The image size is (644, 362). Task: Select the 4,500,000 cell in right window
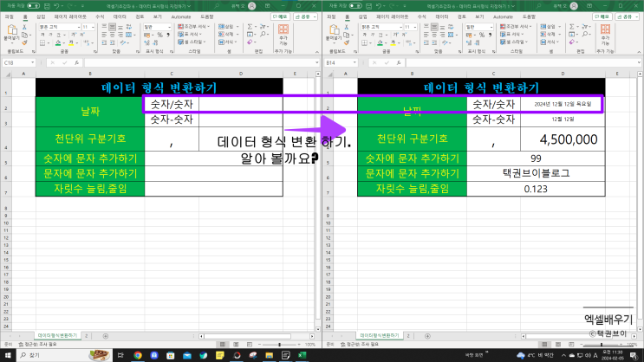pos(563,139)
